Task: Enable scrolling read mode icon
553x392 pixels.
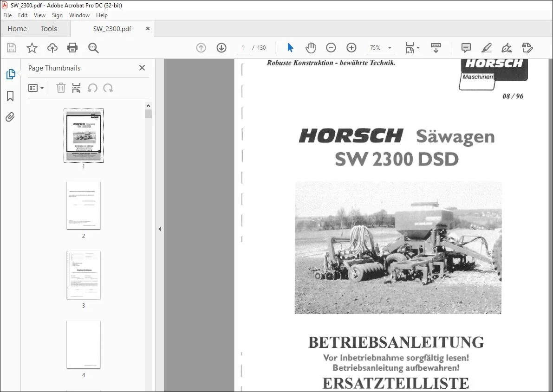Action: [x=436, y=48]
